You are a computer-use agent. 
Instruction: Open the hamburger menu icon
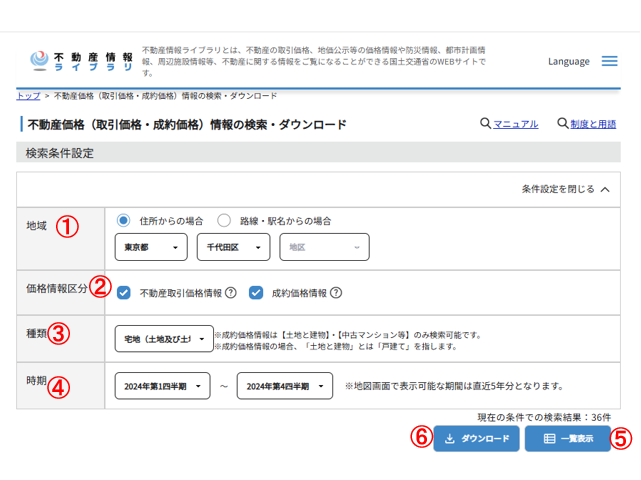click(609, 61)
